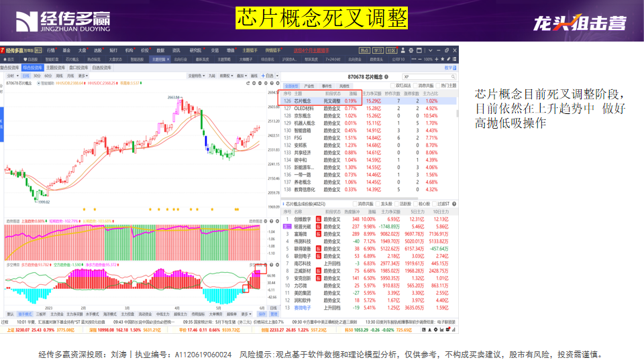Open the 更多 period dropdown

tap(83, 76)
